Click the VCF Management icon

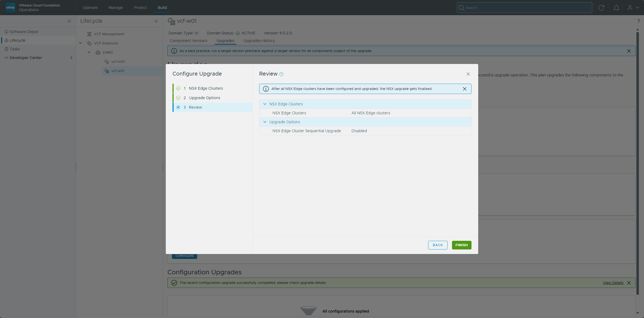point(89,34)
